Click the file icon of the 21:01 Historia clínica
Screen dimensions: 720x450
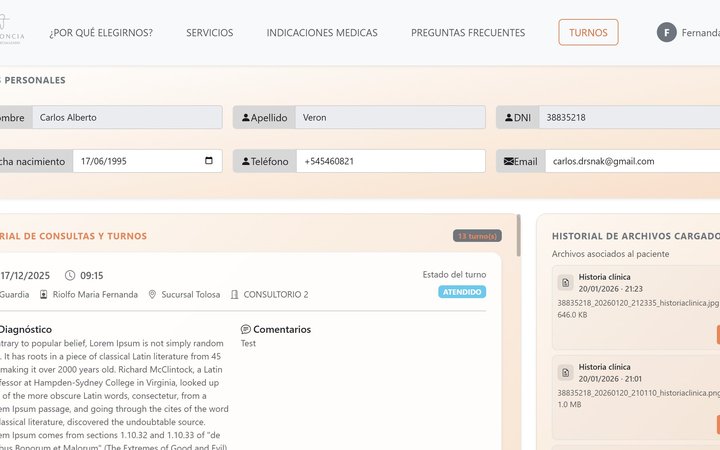pos(565,372)
